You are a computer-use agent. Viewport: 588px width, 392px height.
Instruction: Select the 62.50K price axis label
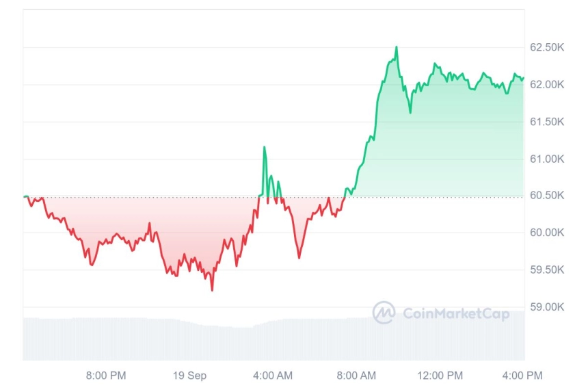point(547,47)
